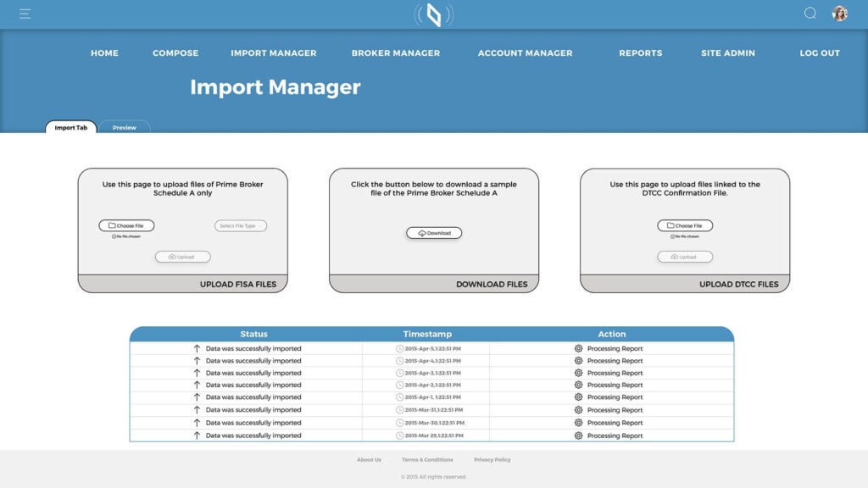The width and height of the screenshot is (868, 488).
Task: Open the Privacy Policy link in the footer
Action: click(x=492, y=459)
